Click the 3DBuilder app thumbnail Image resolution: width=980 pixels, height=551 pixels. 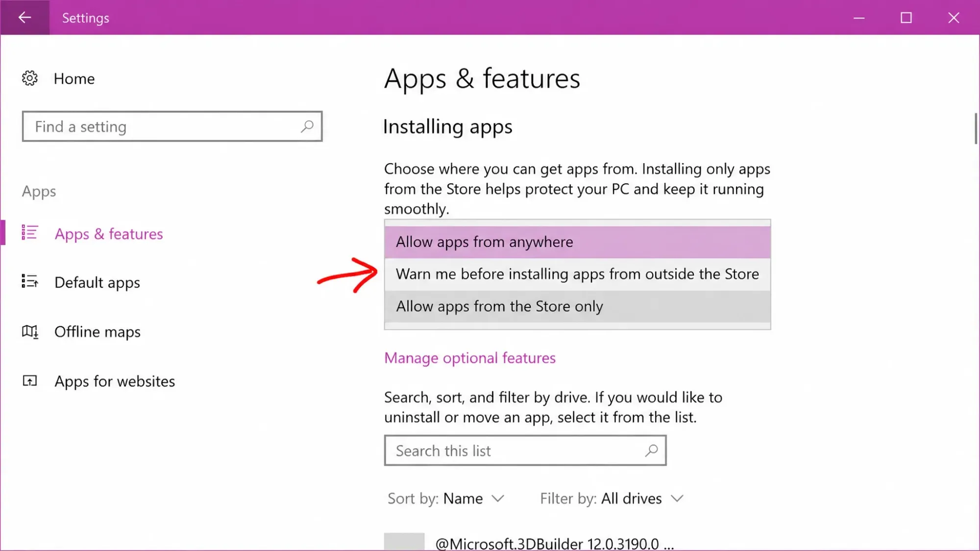pos(404,542)
